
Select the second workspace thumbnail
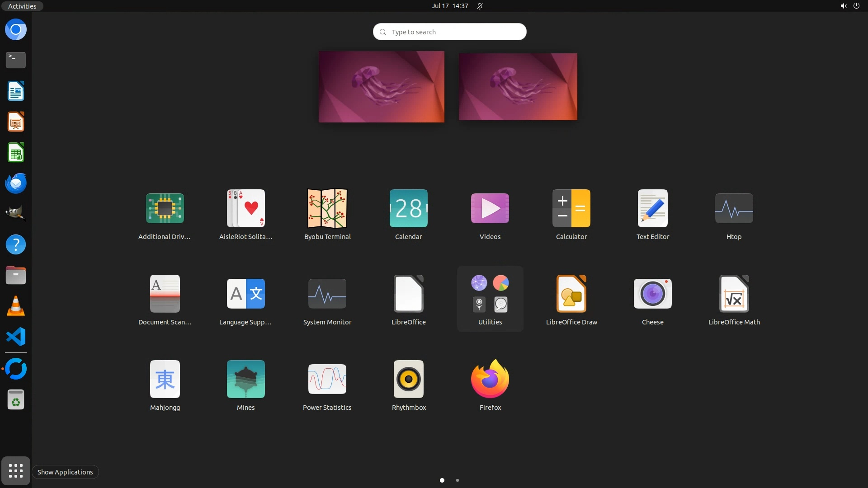(518, 87)
